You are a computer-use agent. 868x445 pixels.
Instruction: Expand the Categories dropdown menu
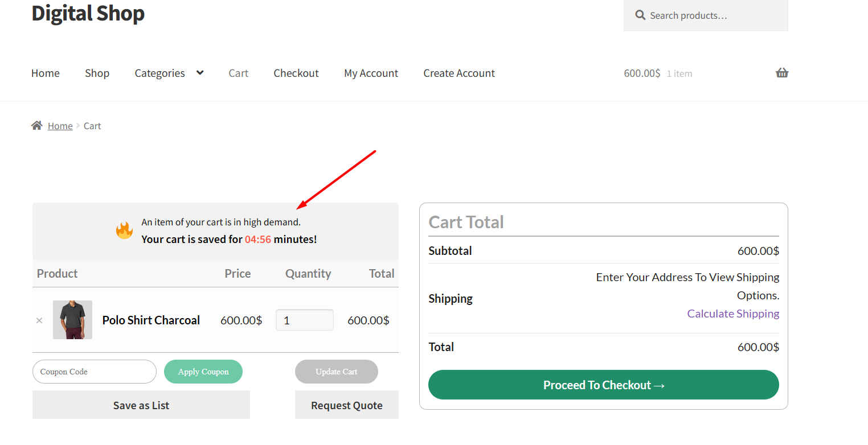(x=159, y=73)
